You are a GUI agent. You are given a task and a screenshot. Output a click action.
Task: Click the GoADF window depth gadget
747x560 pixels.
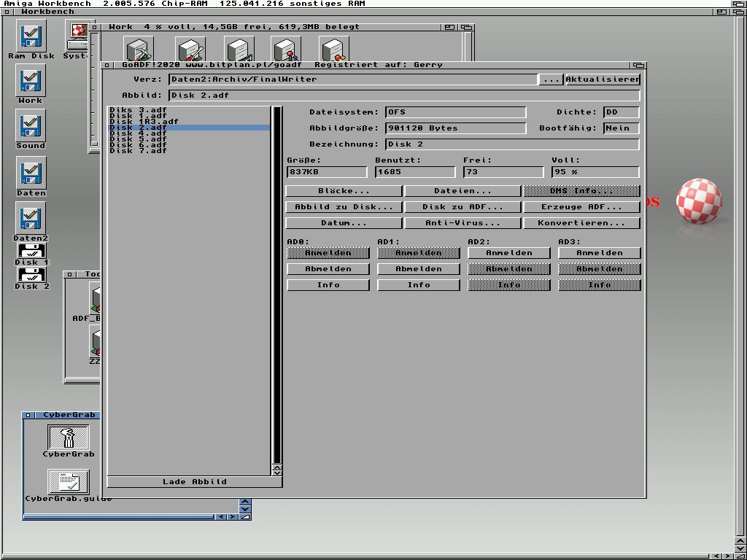[638, 65]
